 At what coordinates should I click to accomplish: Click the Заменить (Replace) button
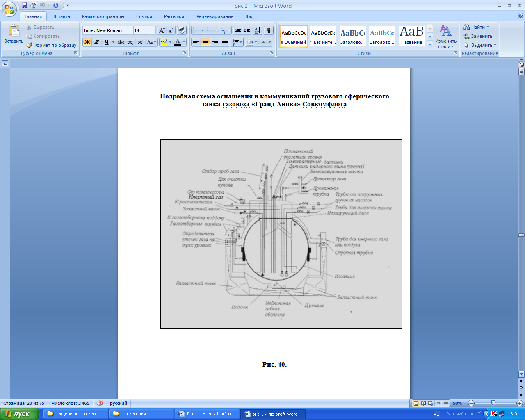tap(478, 36)
